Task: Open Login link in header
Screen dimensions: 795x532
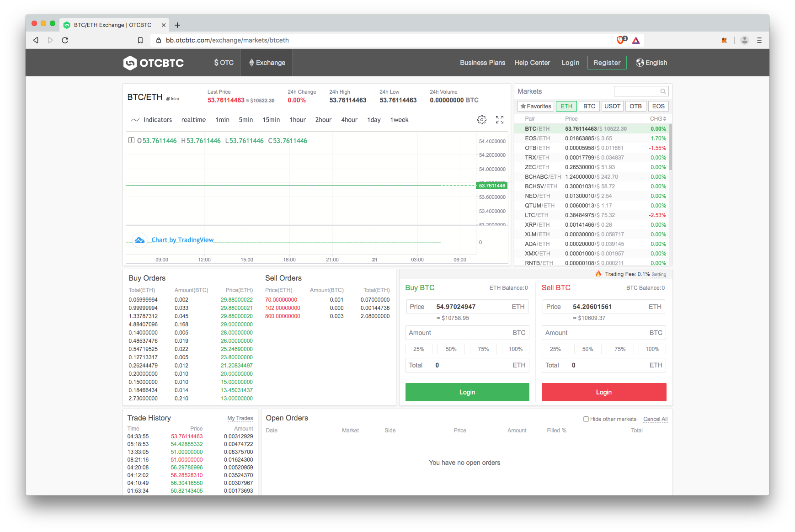Action: (571, 63)
